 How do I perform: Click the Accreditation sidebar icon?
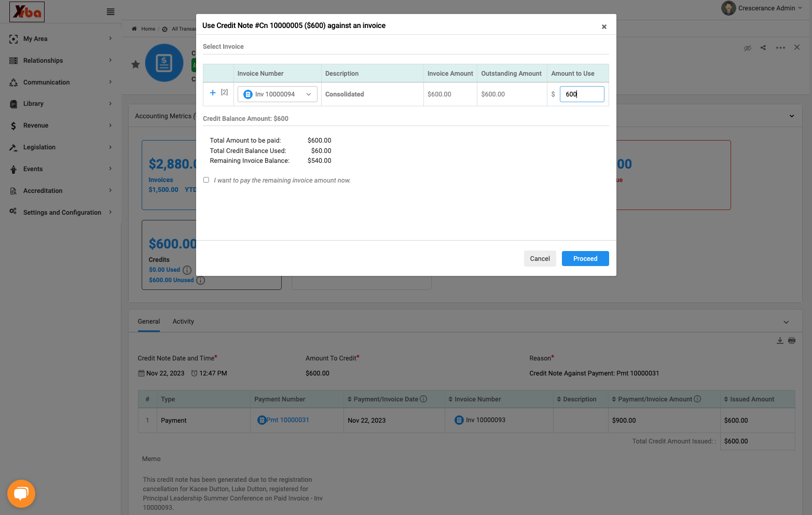[13, 191]
